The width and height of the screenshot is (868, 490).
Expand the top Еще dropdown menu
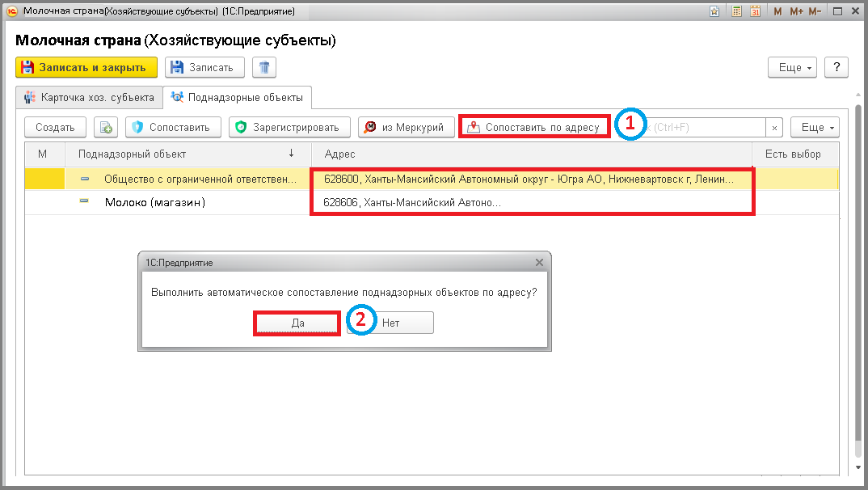tap(792, 68)
